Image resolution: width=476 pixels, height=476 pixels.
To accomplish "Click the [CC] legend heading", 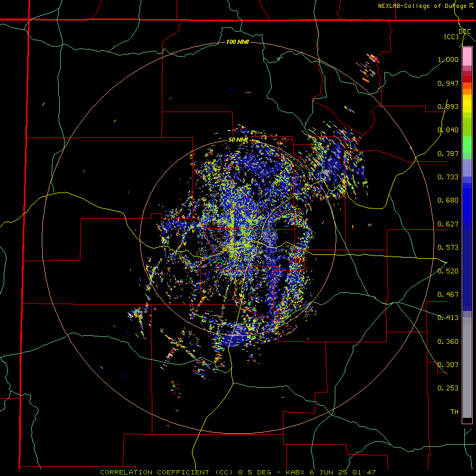I will 452,36.
